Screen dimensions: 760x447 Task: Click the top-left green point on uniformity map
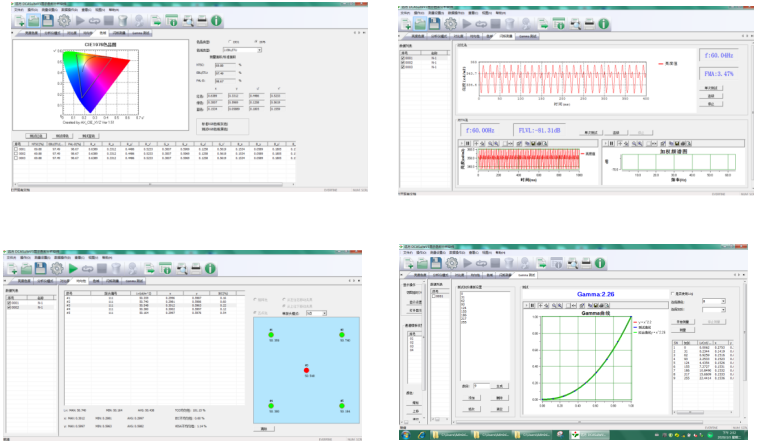[x=271, y=335]
